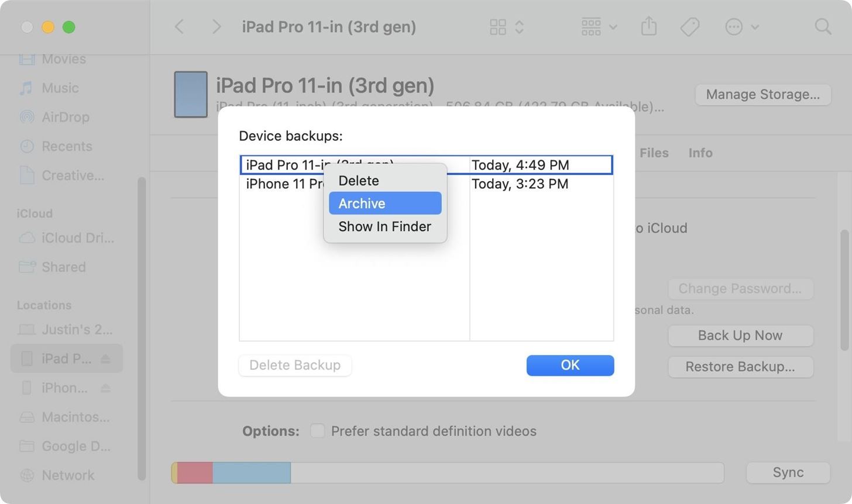Click the back navigation arrow

180,27
